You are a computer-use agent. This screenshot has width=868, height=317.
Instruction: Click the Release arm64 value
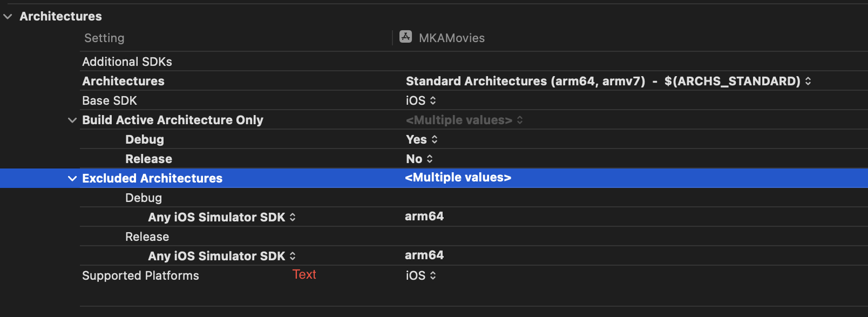(x=424, y=255)
